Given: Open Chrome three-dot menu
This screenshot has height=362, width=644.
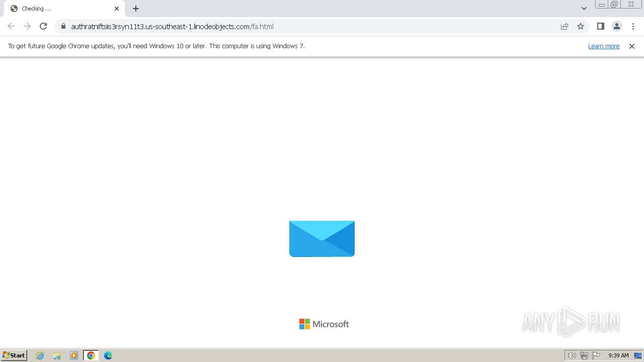Looking at the screenshot, I should point(633,26).
